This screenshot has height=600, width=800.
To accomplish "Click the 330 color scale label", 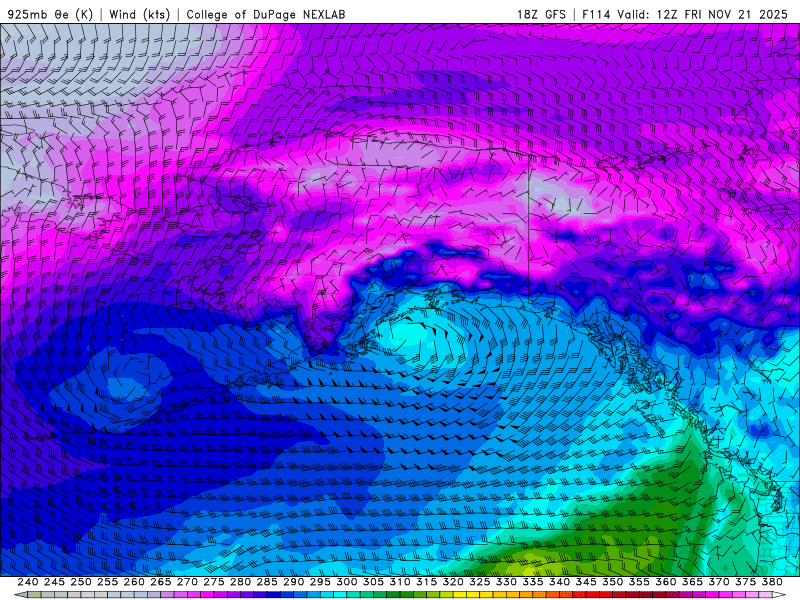I will coord(506,582).
